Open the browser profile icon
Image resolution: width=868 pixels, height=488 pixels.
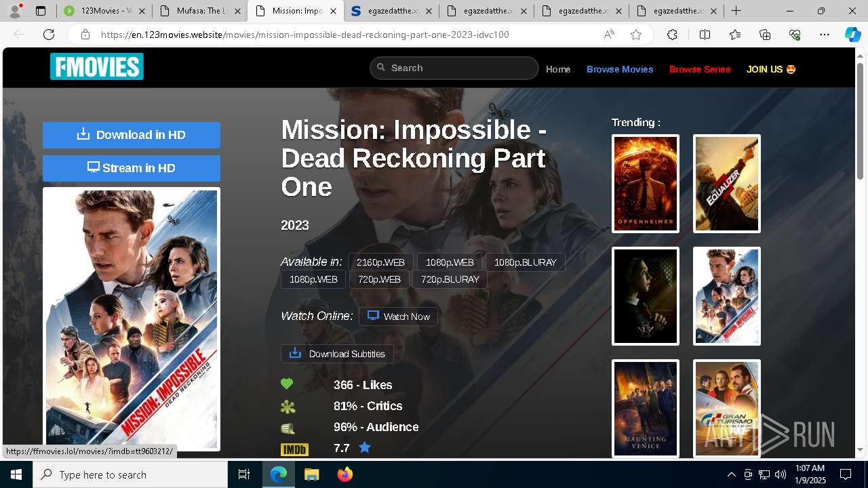[x=15, y=11]
